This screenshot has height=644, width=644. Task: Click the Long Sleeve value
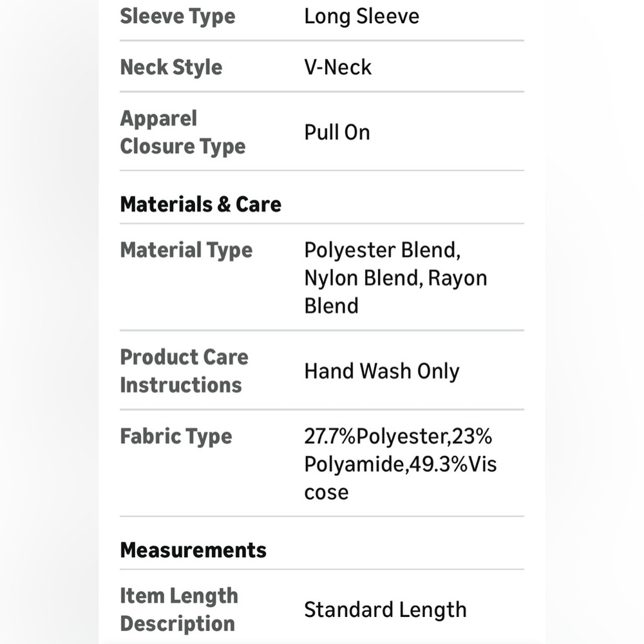tap(361, 17)
